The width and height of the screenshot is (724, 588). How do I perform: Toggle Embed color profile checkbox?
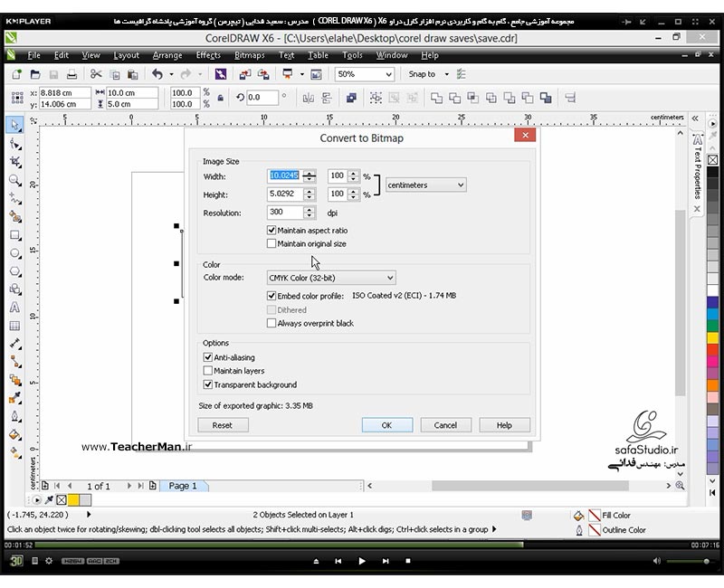(271, 296)
